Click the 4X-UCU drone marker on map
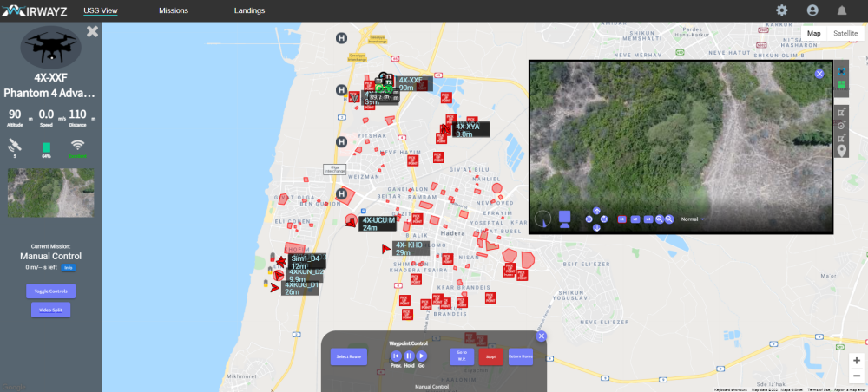Viewport: 868px width, 392px height. [352, 221]
